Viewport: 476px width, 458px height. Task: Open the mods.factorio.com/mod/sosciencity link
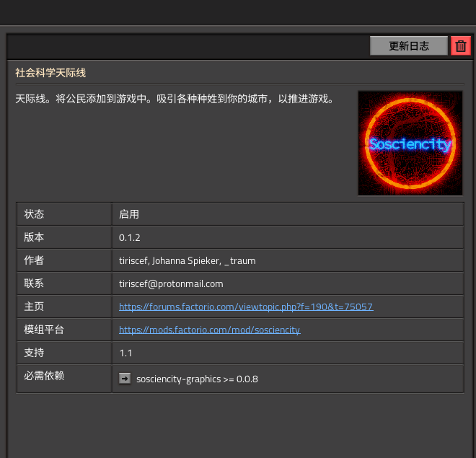[209, 330]
